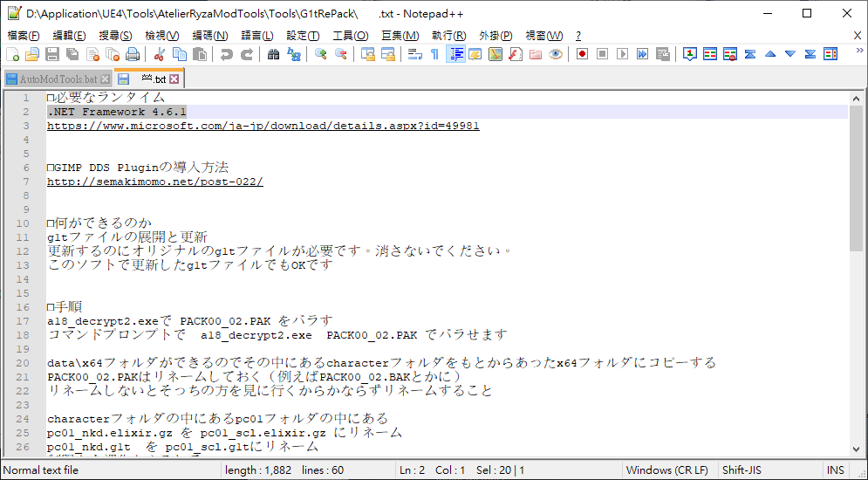This screenshot has width=868, height=480.
Task: Click the Playback macro icon
Action: (622, 54)
